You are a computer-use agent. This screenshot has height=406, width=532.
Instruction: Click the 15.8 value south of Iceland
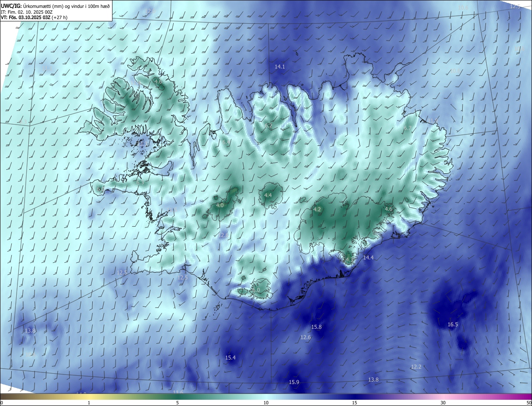click(x=316, y=327)
